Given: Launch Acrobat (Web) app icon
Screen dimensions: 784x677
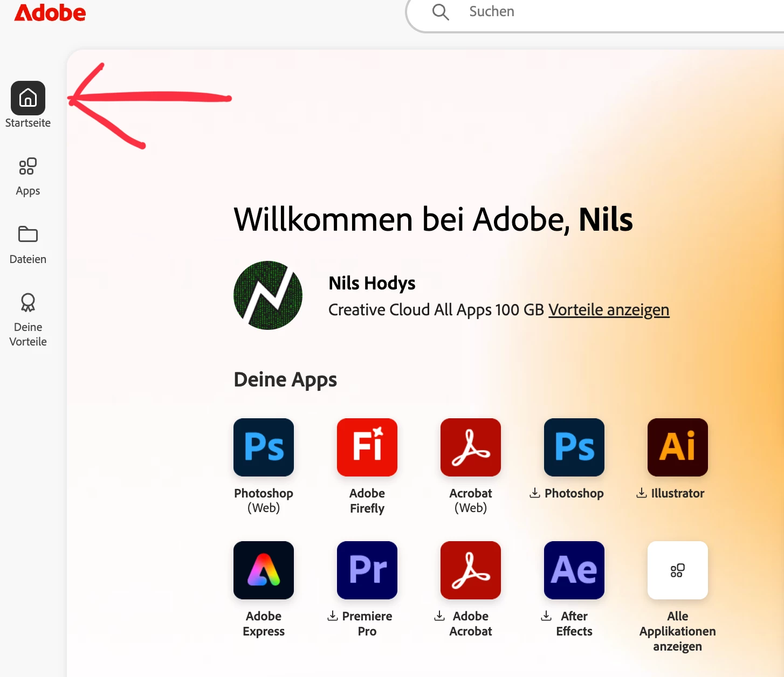Looking at the screenshot, I should click(x=471, y=447).
